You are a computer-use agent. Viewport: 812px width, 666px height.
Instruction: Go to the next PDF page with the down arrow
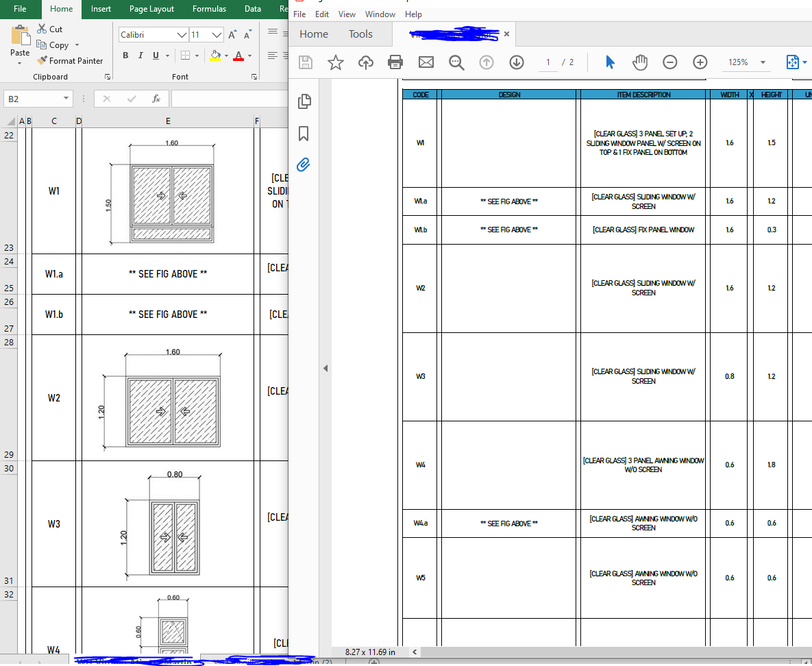[x=516, y=62]
